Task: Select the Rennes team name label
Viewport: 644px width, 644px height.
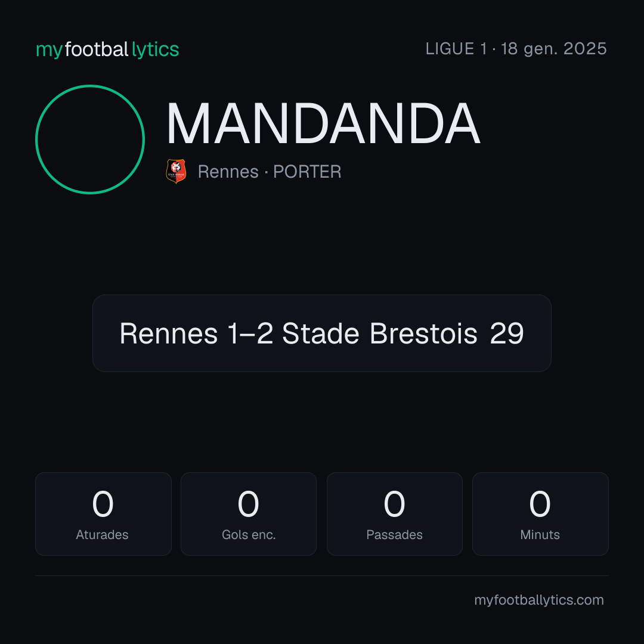Action: (228, 172)
